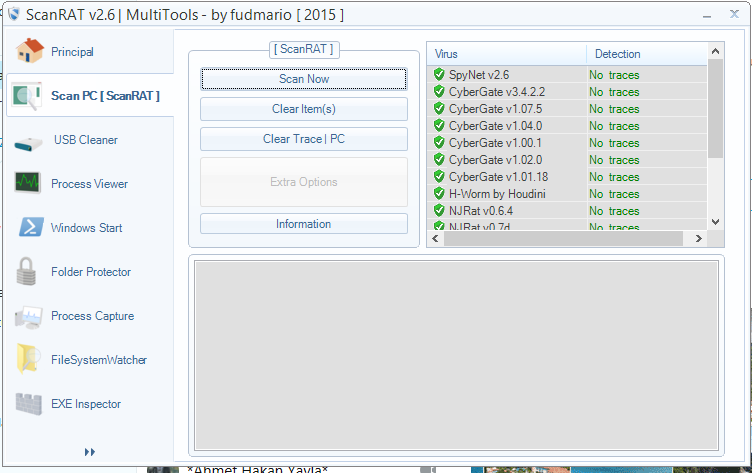Switch to the Principal tab label
This screenshot has height=473, width=752.
point(72,52)
